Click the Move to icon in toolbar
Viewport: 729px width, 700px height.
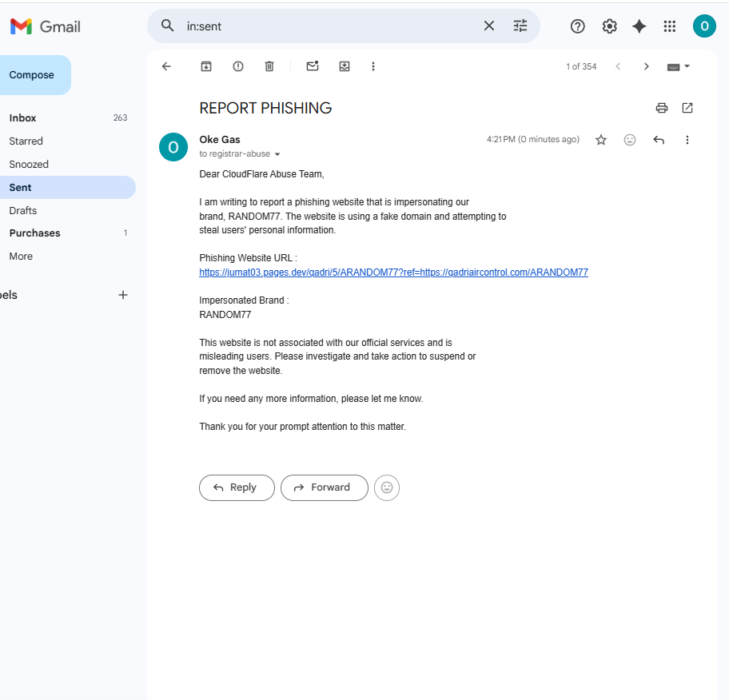tap(345, 66)
